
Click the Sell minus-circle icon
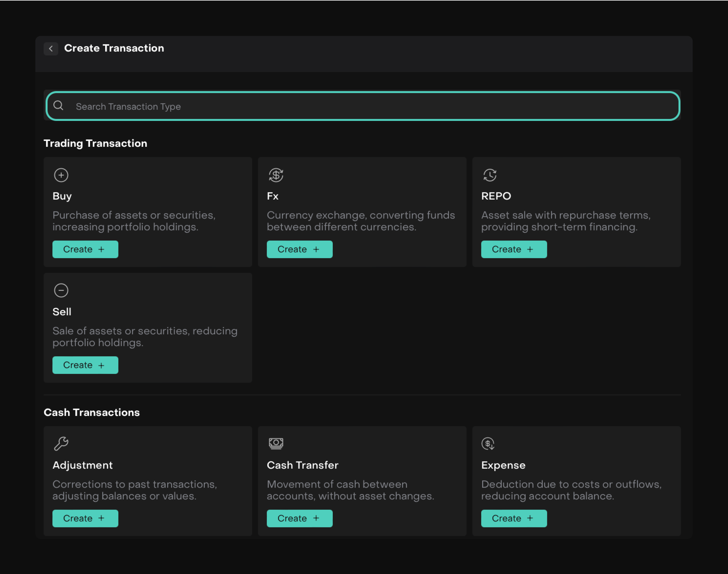point(61,290)
